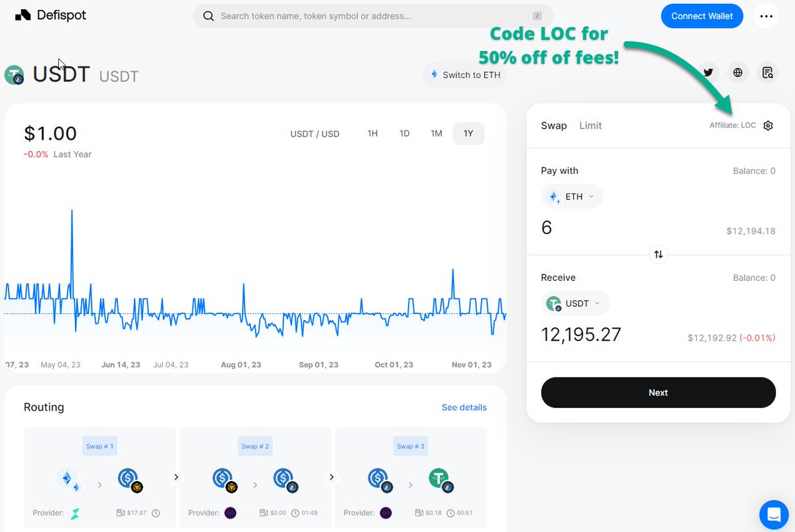Click Swap #1 provider logo
Viewport: 795px width, 532px height.
point(76,513)
